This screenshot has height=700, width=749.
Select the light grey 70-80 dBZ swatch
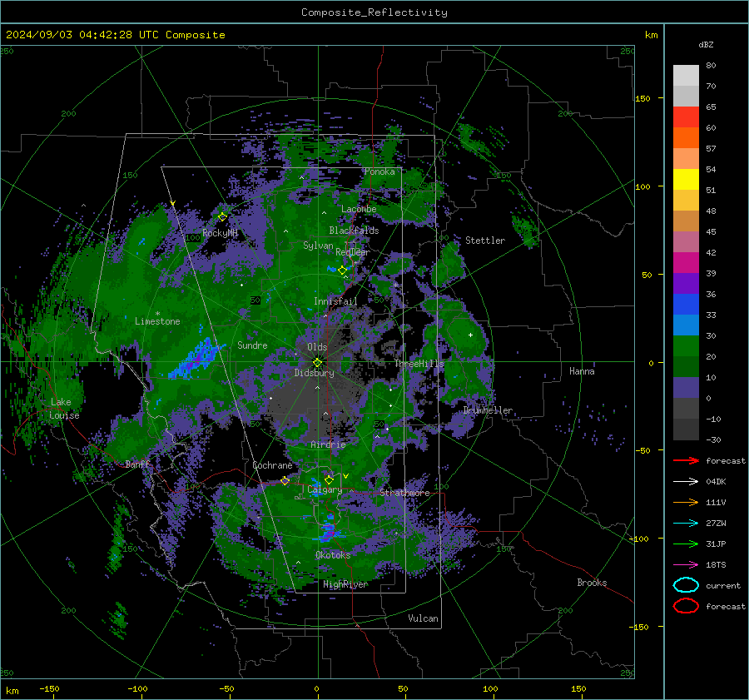[686, 76]
